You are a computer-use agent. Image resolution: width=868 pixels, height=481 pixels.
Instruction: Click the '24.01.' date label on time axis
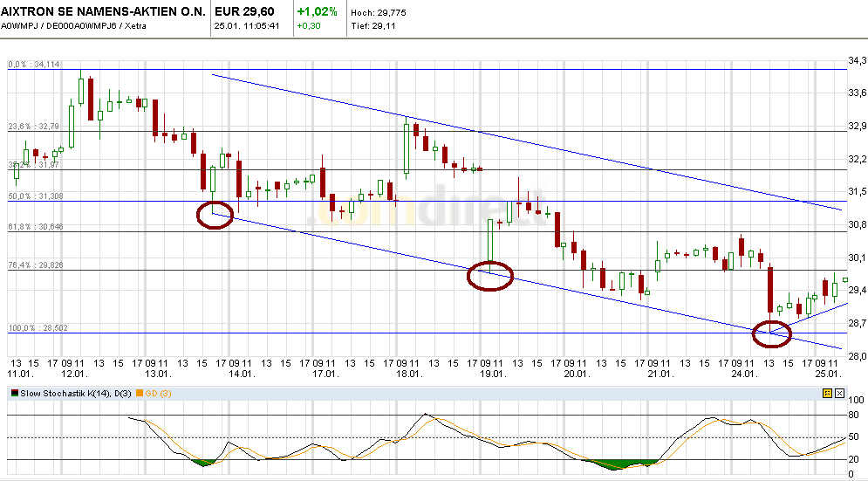(x=744, y=374)
